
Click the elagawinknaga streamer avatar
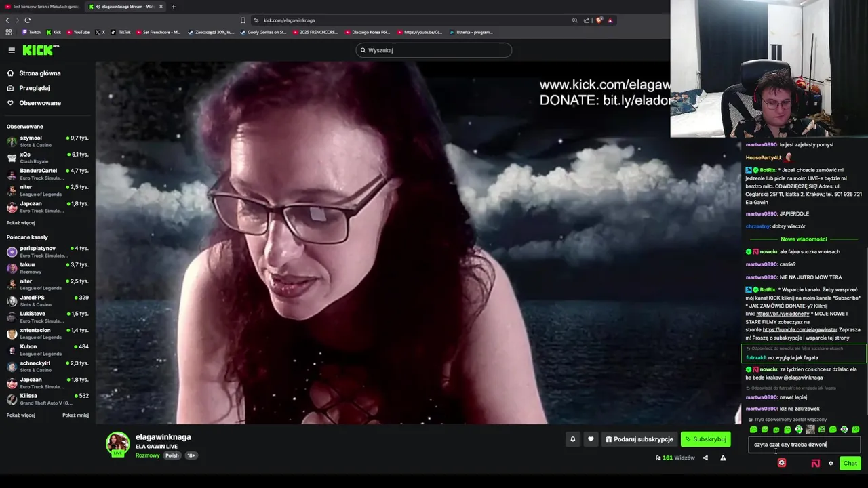pyautogui.click(x=117, y=443)
